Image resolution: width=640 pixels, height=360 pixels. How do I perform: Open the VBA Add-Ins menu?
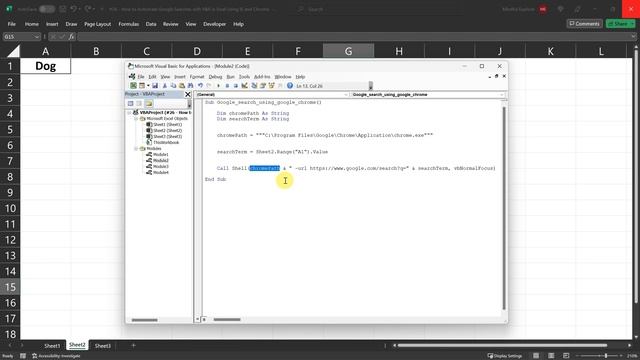coord(262,77)
